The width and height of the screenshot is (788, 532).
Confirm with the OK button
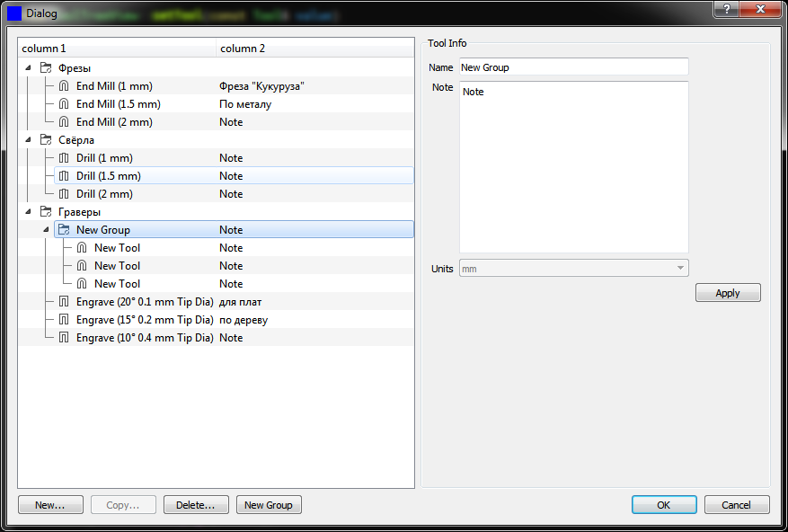point(664,505)
